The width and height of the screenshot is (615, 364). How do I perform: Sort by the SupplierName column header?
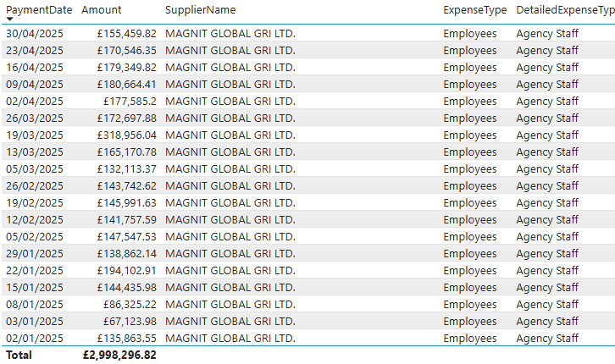point(200,10)
